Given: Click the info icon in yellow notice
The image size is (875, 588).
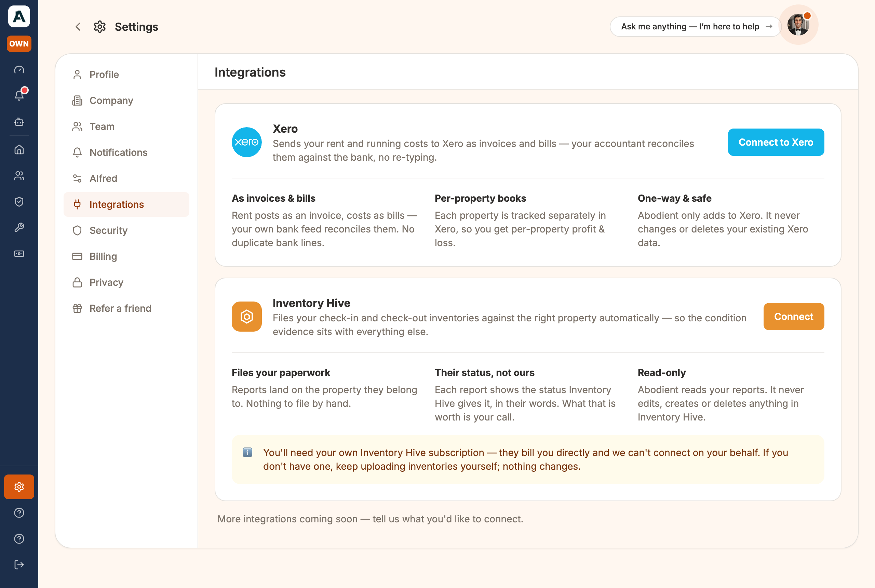Looking at the screenshot, I should (247, 452).
